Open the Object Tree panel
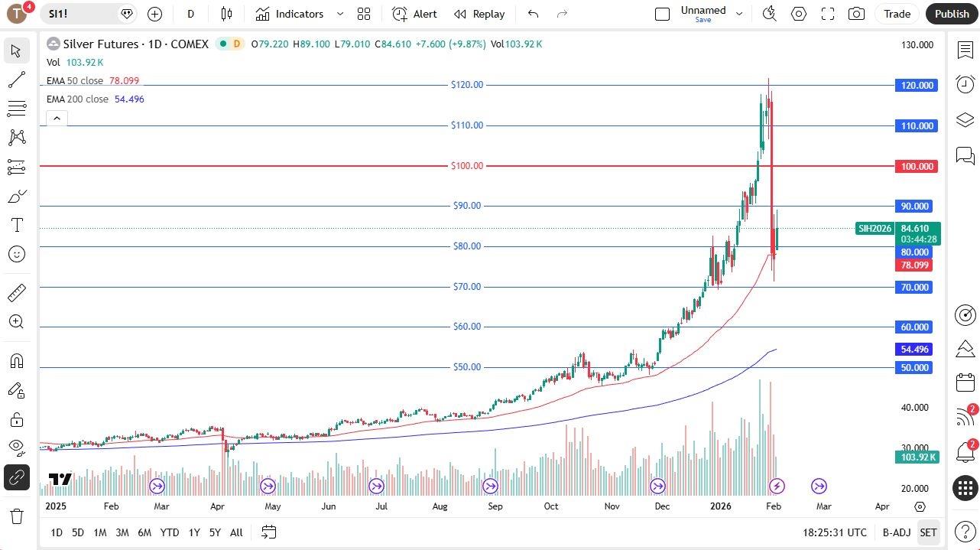Image resolution: width=980 pixels, height=550 pixels. (965, 120)
